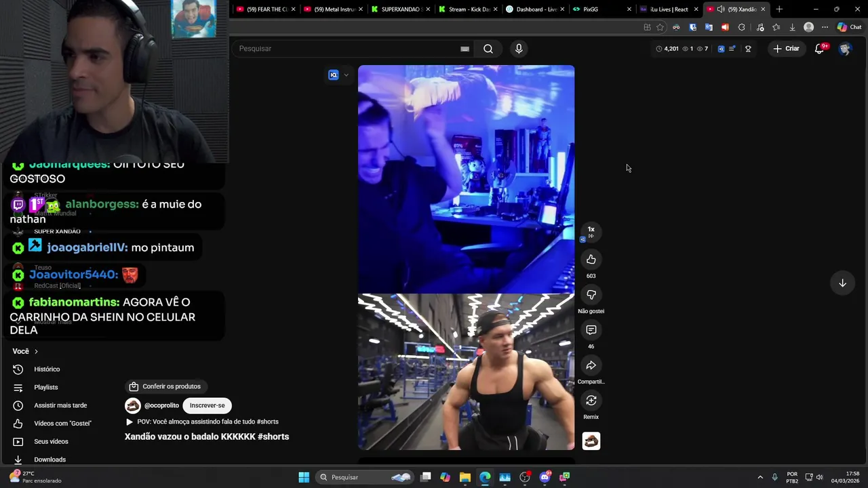Like the short with 603 likes
868x488 pixels.
[591, 260]
